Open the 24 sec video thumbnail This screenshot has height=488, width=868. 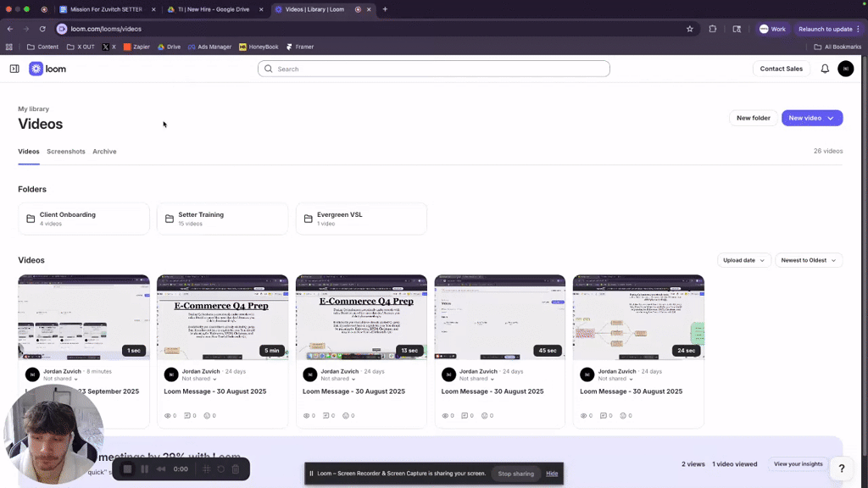point(638,318)
